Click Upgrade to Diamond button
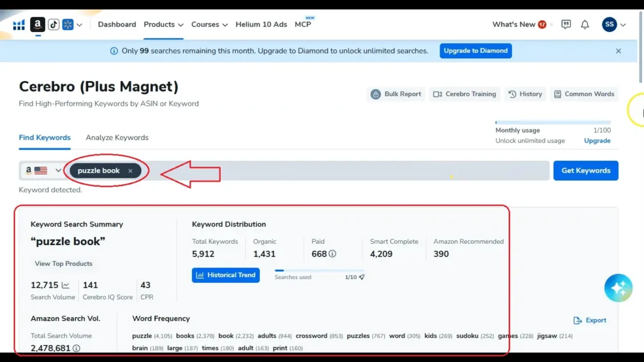This screenshot has height=362, width=644. point(475,51)
